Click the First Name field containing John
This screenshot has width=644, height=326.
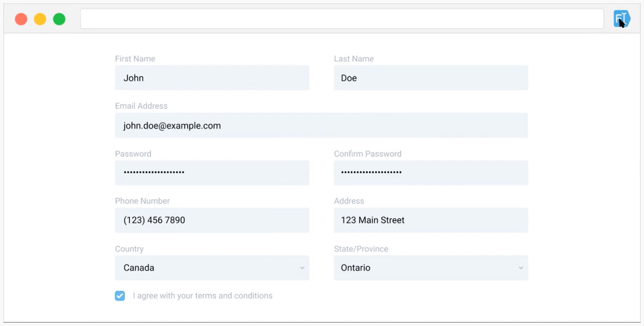tap(212, 78)
